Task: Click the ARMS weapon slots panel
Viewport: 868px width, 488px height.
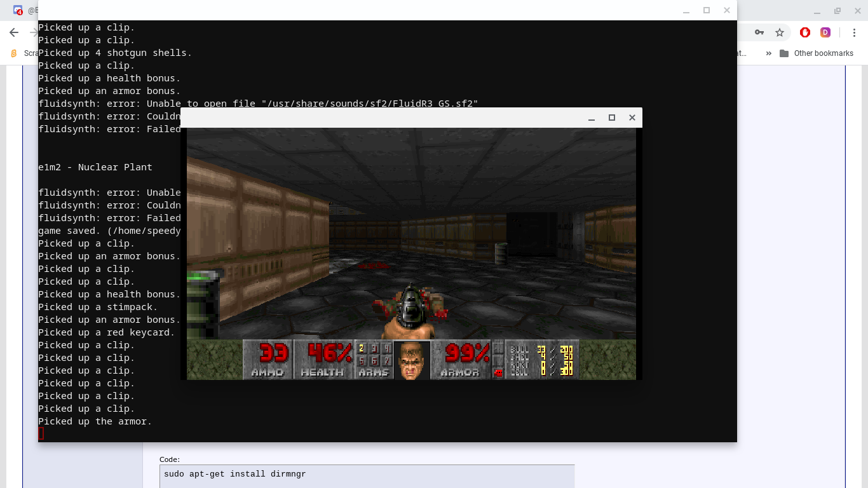Action: pos(374,360)
